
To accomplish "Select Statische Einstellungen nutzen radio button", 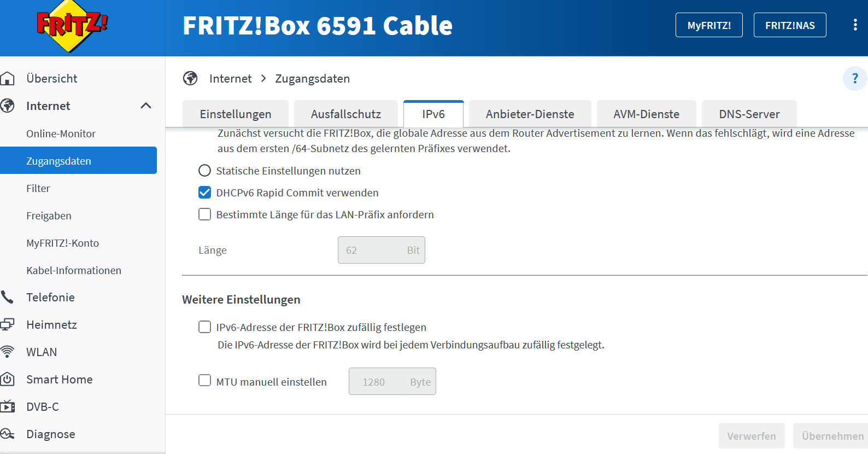I will tap(204, 171).
